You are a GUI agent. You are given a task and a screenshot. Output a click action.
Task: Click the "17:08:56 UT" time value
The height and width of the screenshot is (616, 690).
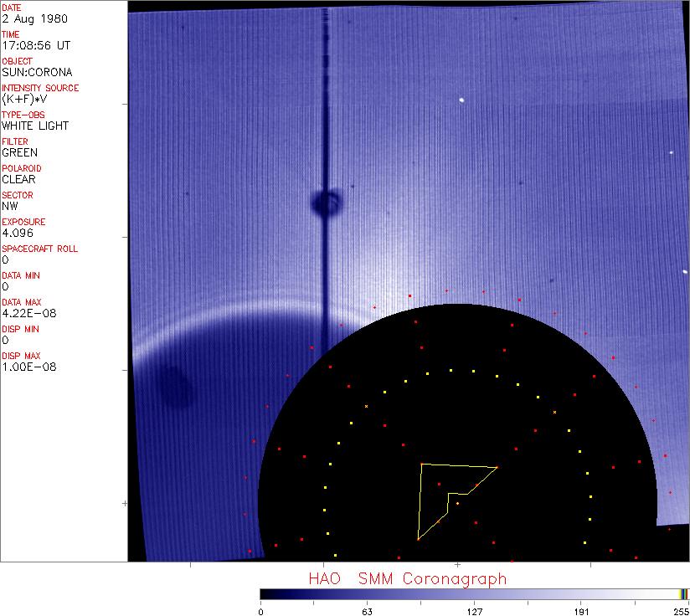[34, 45]
